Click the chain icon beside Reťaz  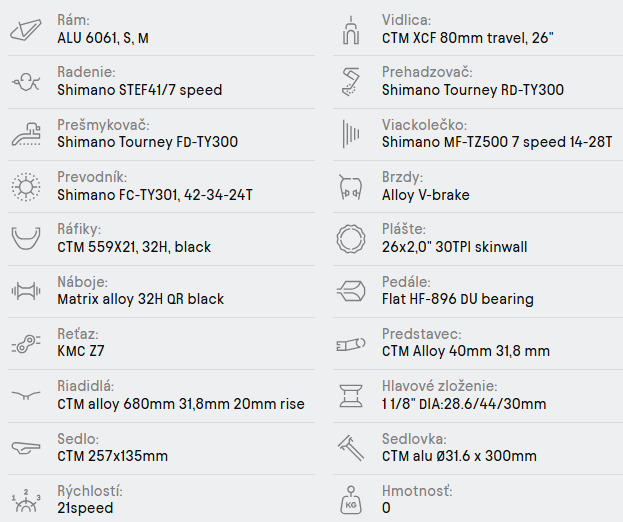(25, 342)
